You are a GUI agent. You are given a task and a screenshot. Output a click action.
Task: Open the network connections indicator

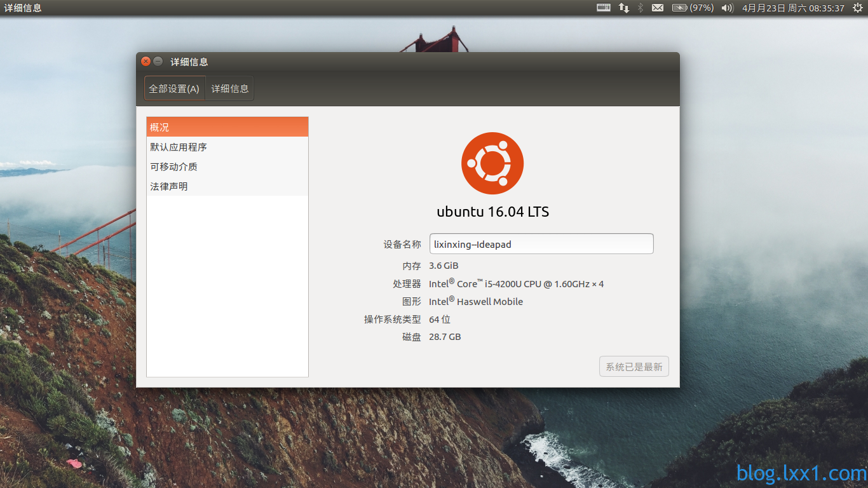coord(624,8)
